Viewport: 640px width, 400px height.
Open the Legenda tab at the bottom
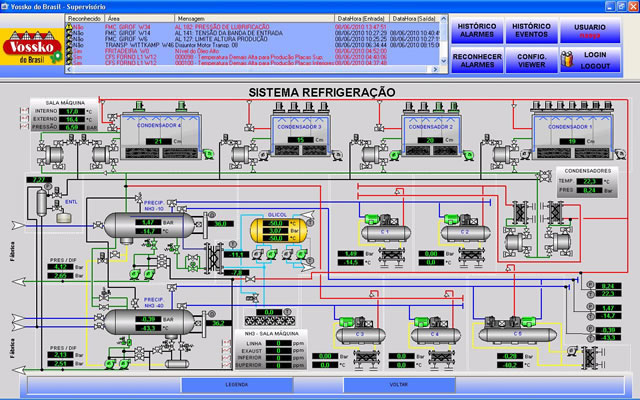(237, 384)
